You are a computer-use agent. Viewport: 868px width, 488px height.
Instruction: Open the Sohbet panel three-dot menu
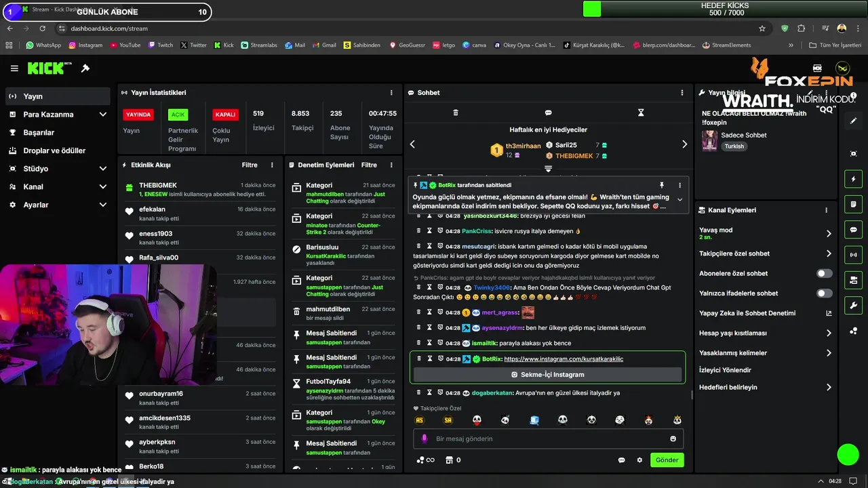pos(682,93)
